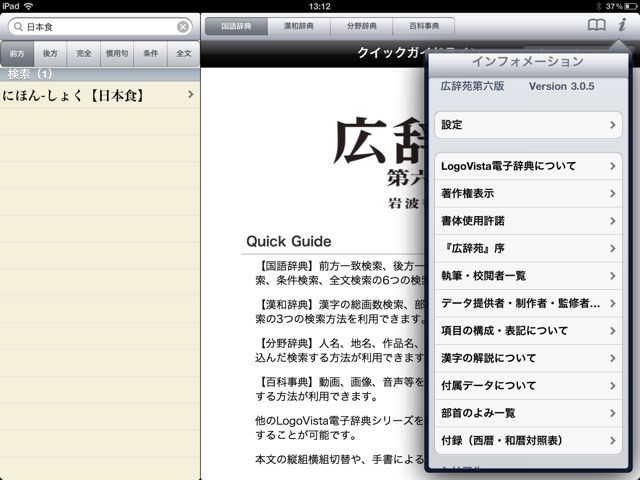The width and height of the screenshot is (640, 480).
Task: Click the Version 3.0.5 label
Action: [x=561, y=86]
